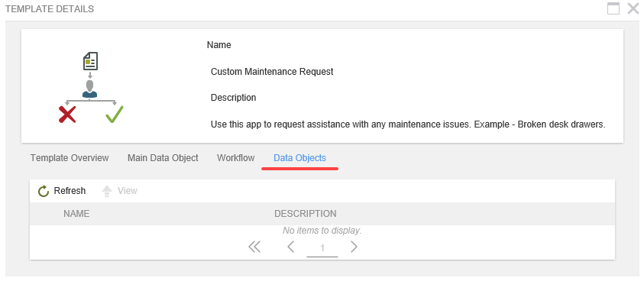Click the red X reject icon

click(x=67, y=115)
